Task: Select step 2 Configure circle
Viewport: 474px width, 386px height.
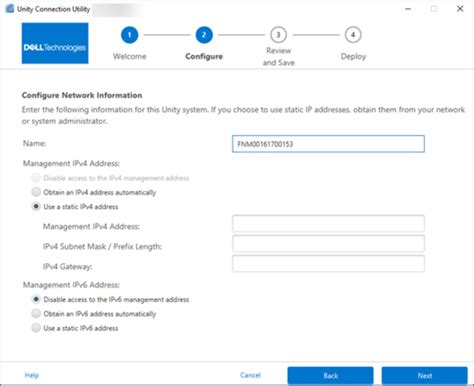Action: coord(204,35)
